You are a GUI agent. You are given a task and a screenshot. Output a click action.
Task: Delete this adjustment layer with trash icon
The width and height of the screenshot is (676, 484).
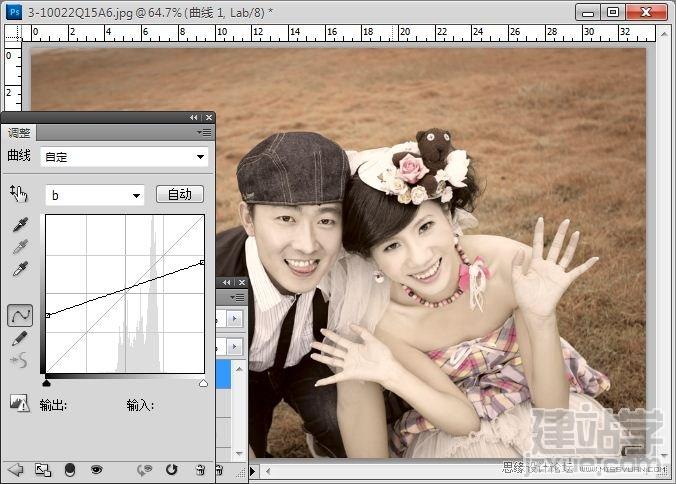(x=200, y=470)
